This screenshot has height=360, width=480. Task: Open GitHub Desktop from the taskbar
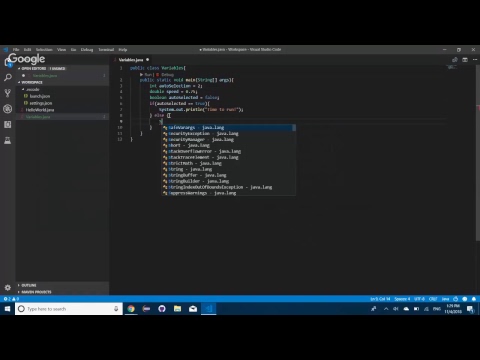[162, 309]
